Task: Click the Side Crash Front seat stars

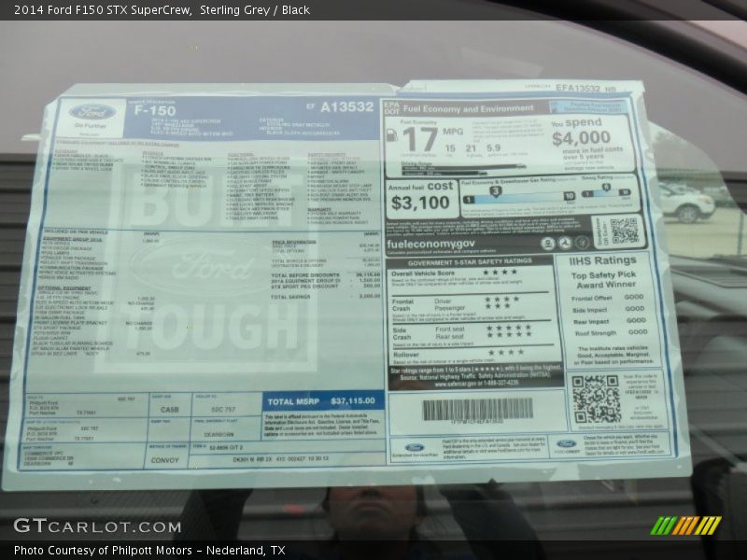Action: click(x=508, y=328)
